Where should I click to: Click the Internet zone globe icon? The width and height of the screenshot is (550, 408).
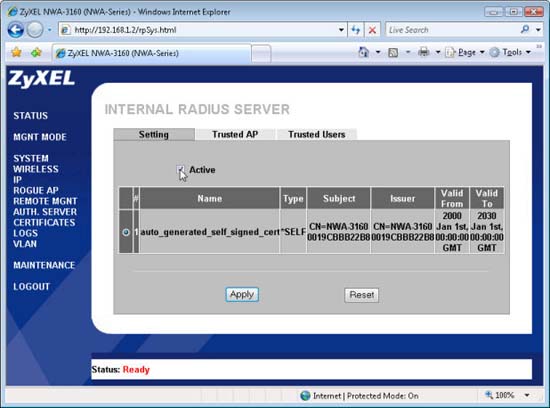[305, 396]
